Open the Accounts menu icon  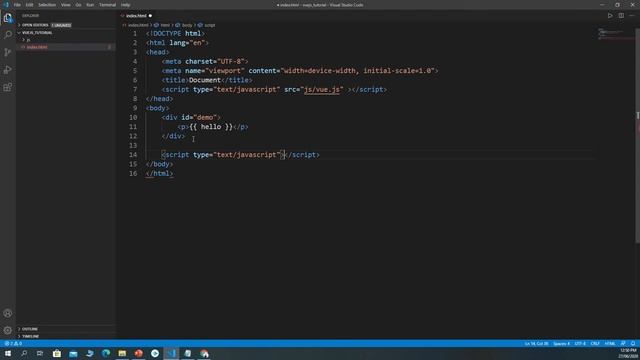[8, 313]
